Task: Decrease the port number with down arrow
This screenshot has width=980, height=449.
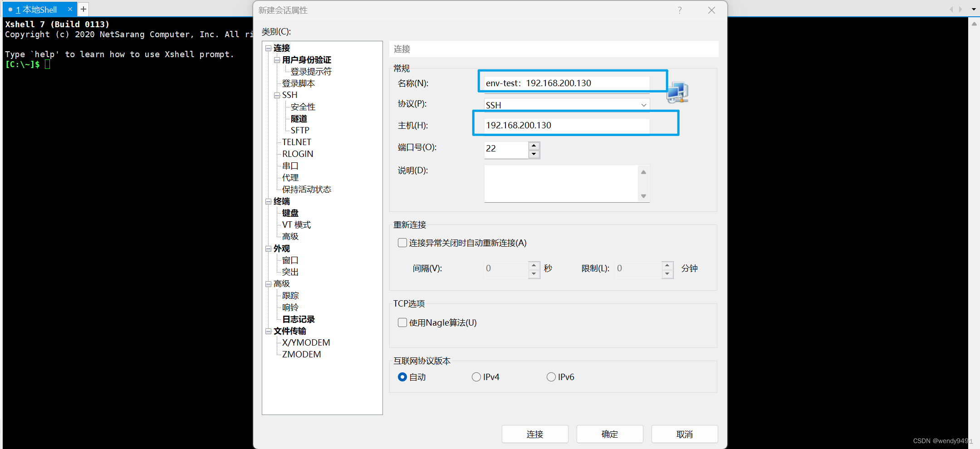Action: pos(534,154)
